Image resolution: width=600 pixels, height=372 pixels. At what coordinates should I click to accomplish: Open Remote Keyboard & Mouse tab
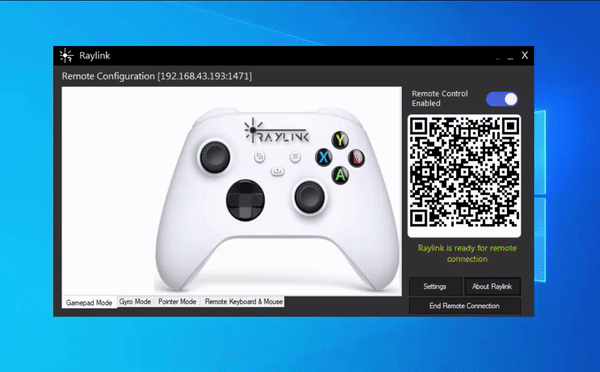click(244, 302)
